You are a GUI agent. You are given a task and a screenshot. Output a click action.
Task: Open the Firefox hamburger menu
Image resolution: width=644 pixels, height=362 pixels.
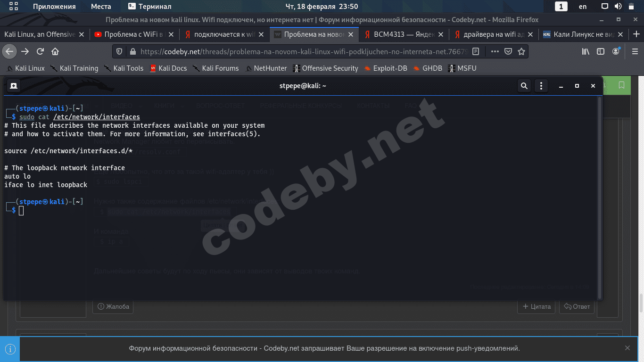(x=635, y=51)
